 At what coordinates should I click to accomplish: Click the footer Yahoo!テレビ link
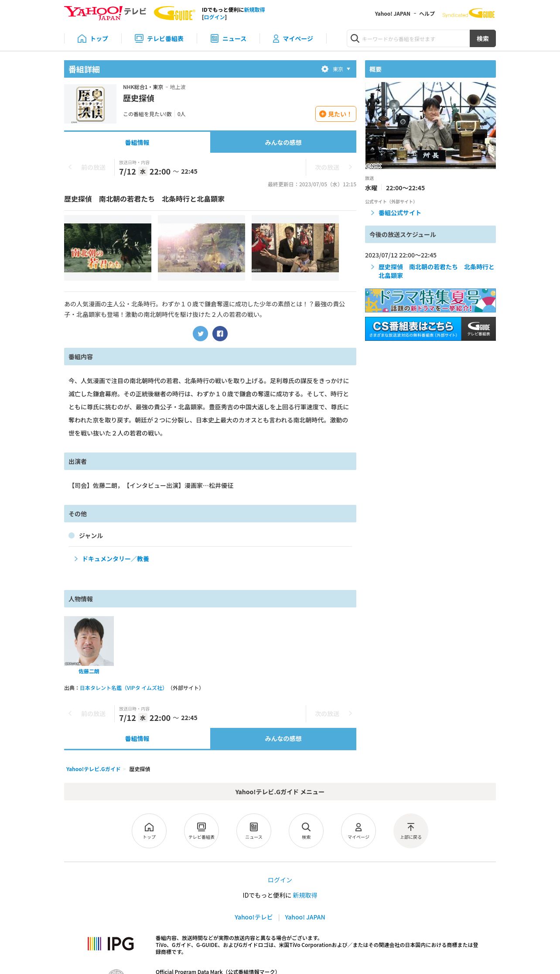pos(253,917)
